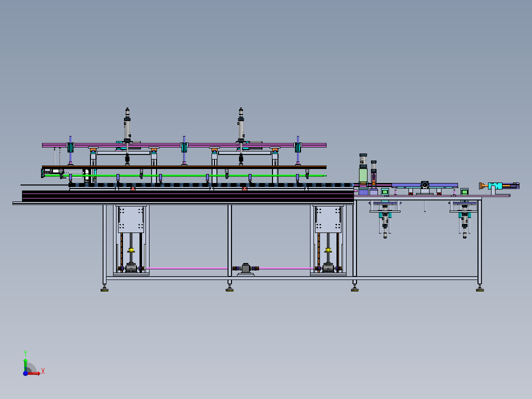Select the long black conveyor bed
Image resolution: width=532 pixels, height=399 pixels.
(x=188, y=196)
